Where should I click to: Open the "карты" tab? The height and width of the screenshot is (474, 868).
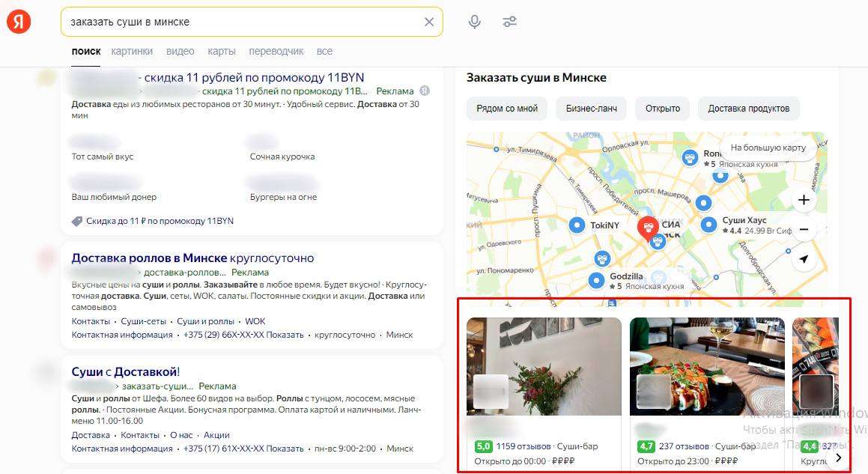tap(222, 52)
